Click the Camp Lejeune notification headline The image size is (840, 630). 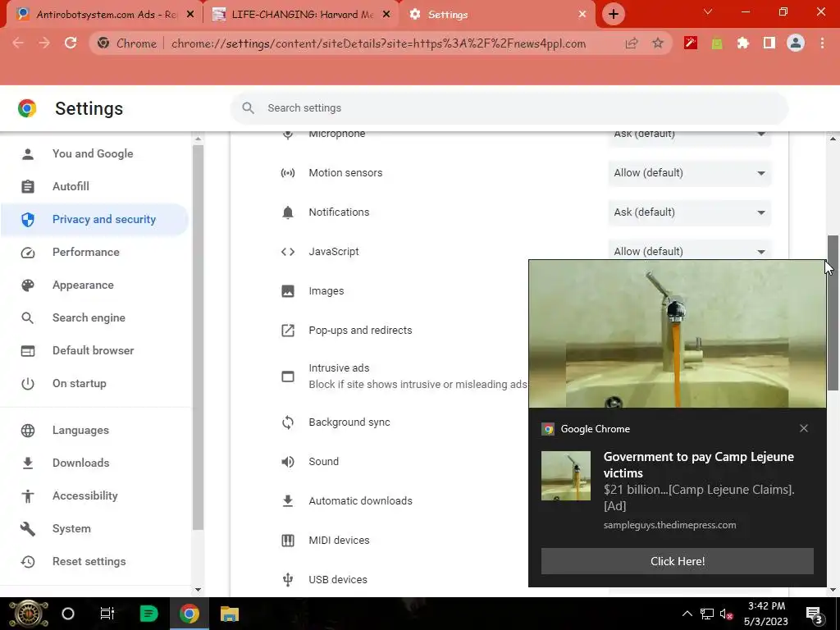point(699,464)
